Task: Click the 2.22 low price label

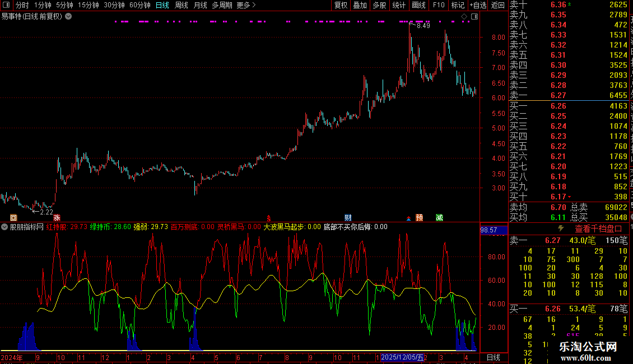Action: tap(46, 212)
